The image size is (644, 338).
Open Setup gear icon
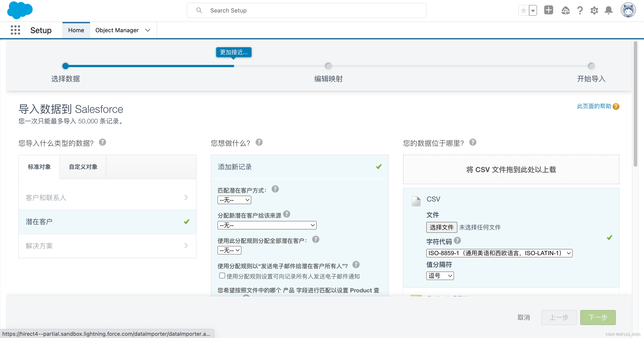pyautogui.click(x=595, y=10)
